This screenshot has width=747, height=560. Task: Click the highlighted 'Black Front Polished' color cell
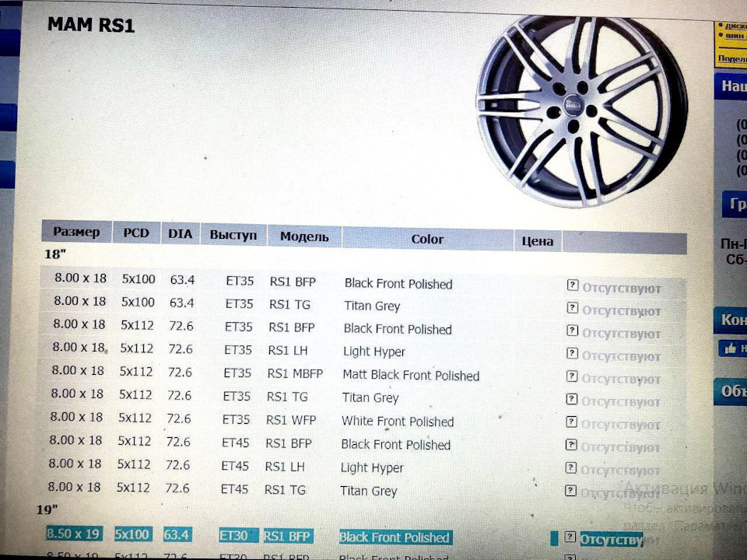[x=395, y=537]
